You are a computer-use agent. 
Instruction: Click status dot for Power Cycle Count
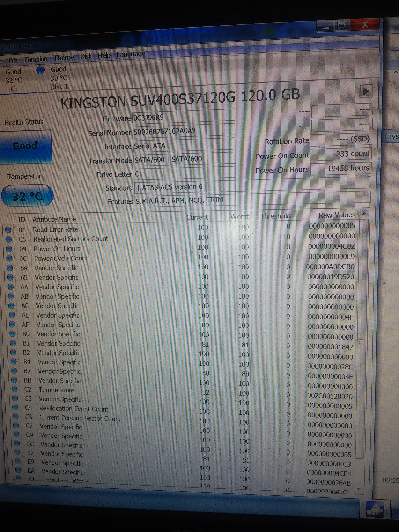coord(9,259)
